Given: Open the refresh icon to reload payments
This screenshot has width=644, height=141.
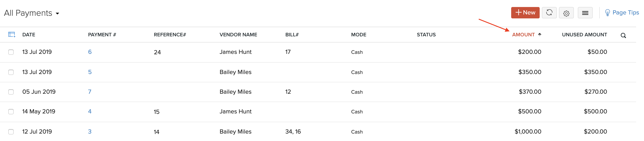Looking at the screenshot, I should pyautogui.click(x=549, y=12).
